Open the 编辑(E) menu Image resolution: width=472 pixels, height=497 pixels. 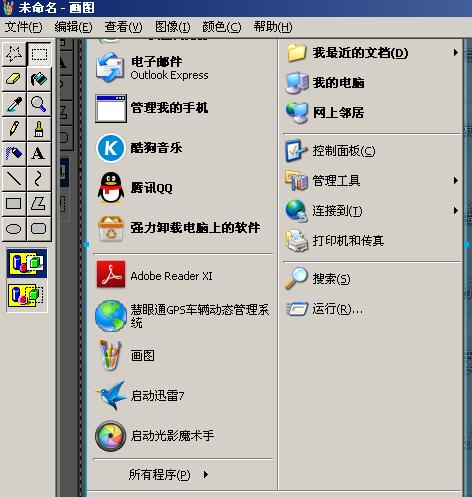pyautogui.click(x=73, y=27)
